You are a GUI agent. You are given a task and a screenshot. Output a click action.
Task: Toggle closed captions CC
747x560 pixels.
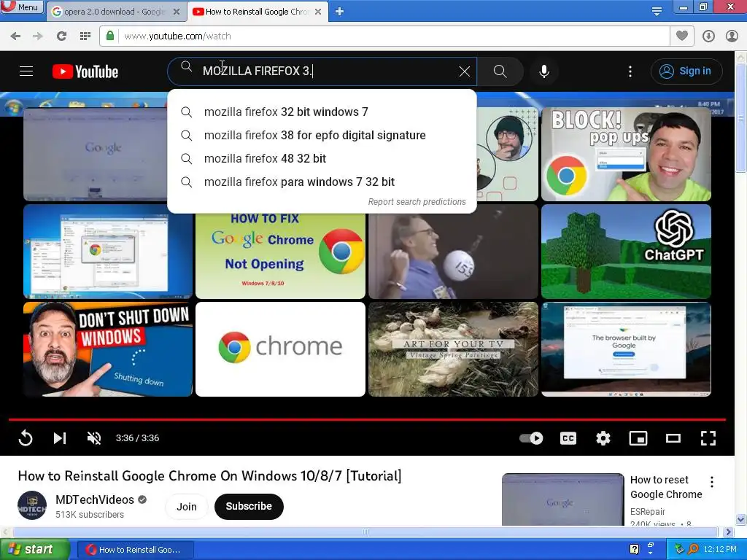pyautogui.click(x=568, y=438)
